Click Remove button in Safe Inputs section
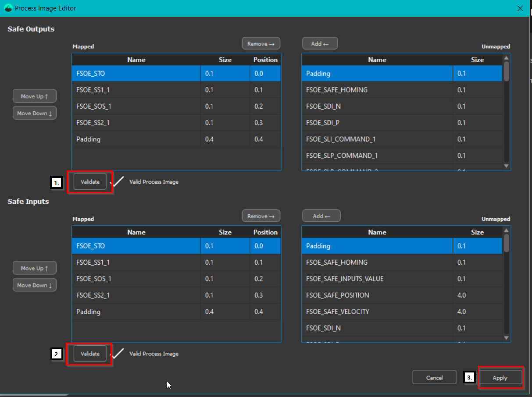The image size is (532, 397). click(x=261, y=216)
